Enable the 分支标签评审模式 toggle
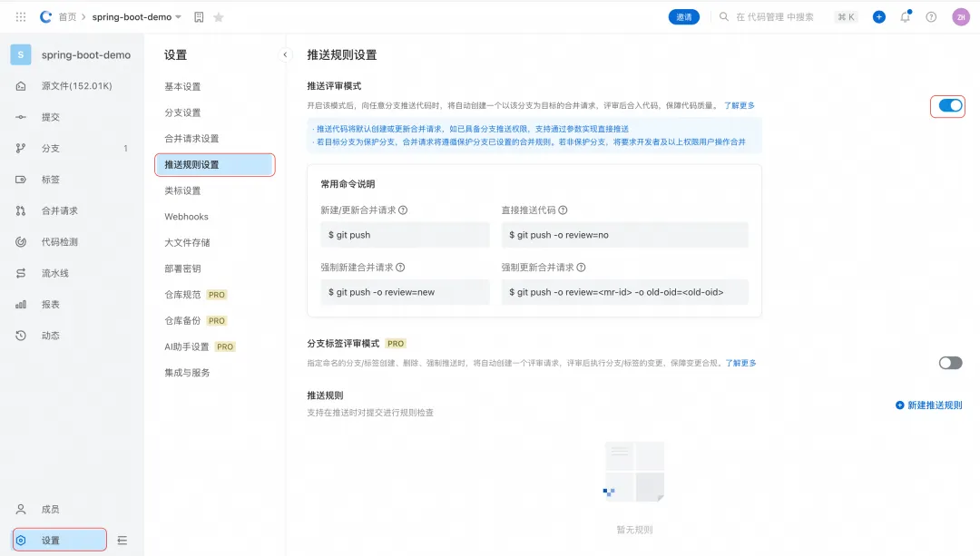980x556 pixels. [x=950, y=363]
